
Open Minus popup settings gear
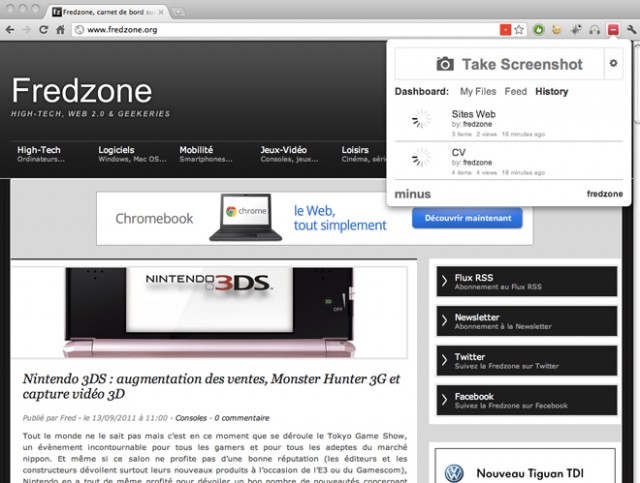pyautogui.click(x=613, y=63)
